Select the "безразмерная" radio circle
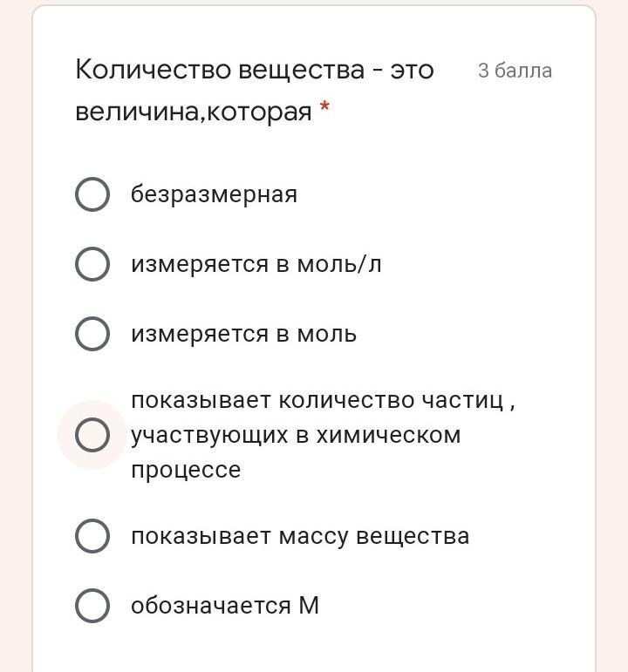The image size is (628, 672). coord(92,194)
